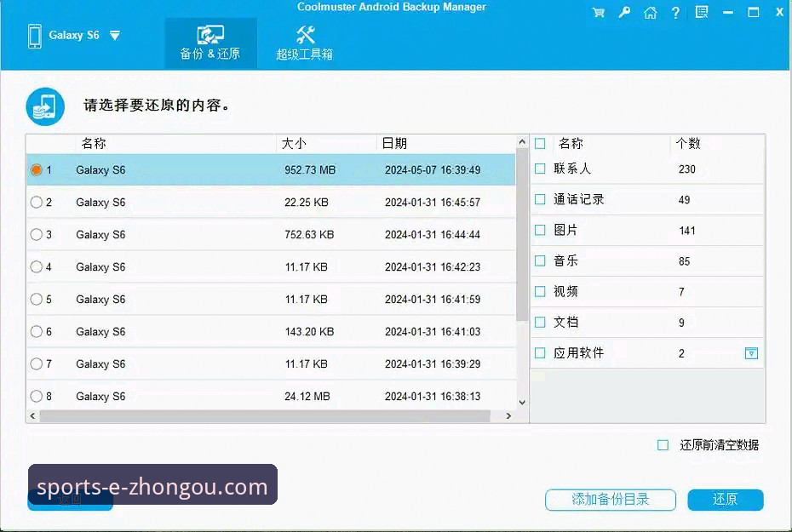Expand the 应用软件 row dropdown arrow
This screenshot has height=532, width=792.
click(752, 352)
